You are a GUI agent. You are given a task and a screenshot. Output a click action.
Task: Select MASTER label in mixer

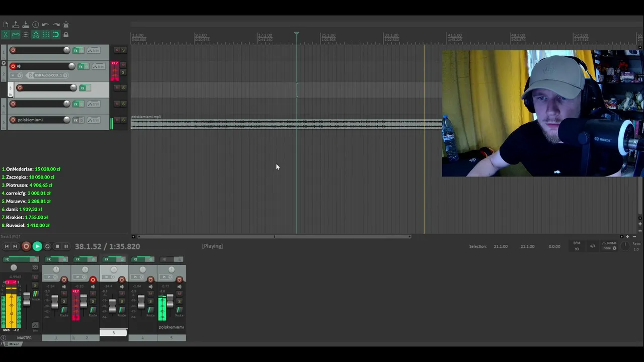[24, 338]
